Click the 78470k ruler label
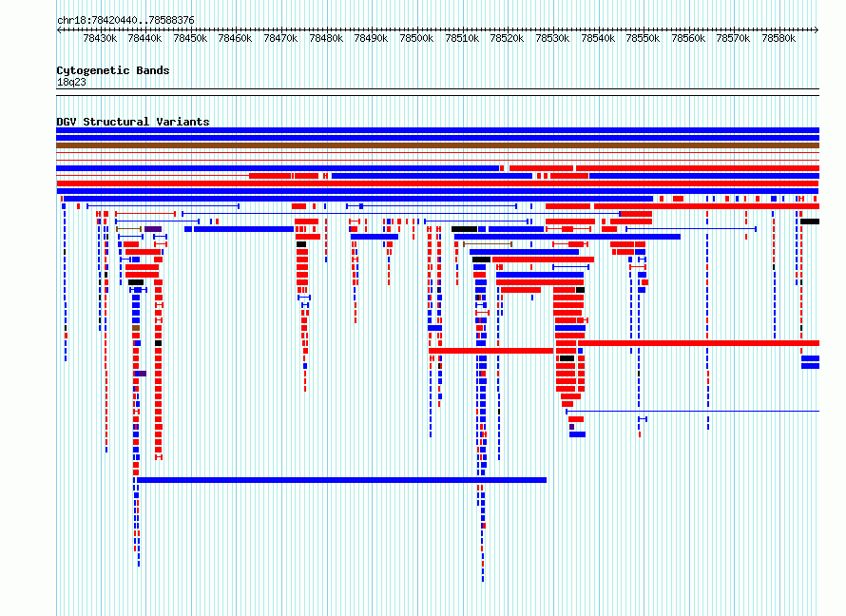 280,38
